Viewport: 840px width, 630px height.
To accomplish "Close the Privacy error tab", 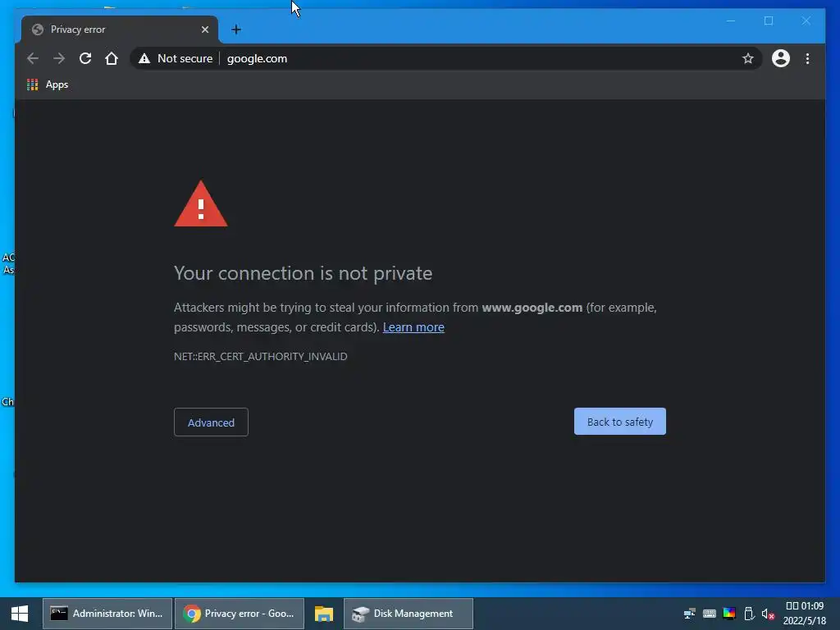I will click(x=204, y=30).
